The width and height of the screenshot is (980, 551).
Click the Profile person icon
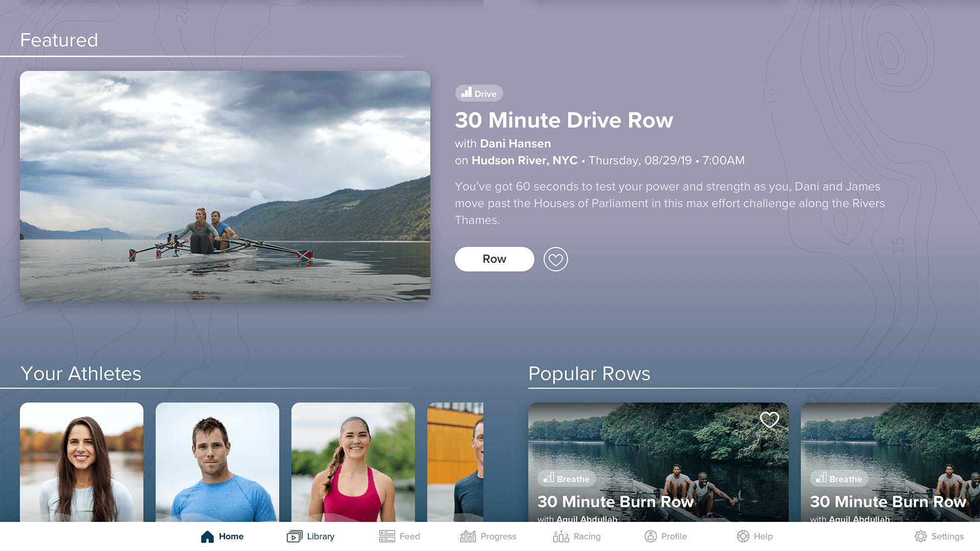point(650,536)
